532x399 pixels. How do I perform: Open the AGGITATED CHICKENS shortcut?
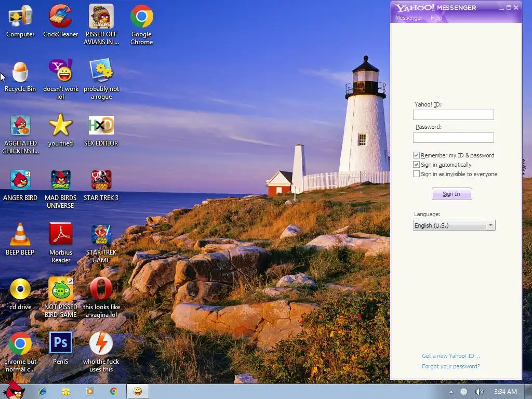[20, 135]
